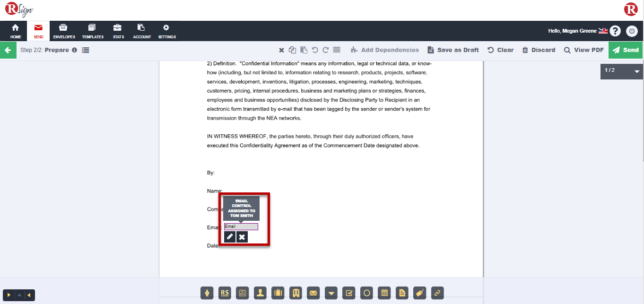Image resolution: width=644 pixels, height=304 pixels.
Task: Select the Signature pen control
Action: [x=207, y=293]
